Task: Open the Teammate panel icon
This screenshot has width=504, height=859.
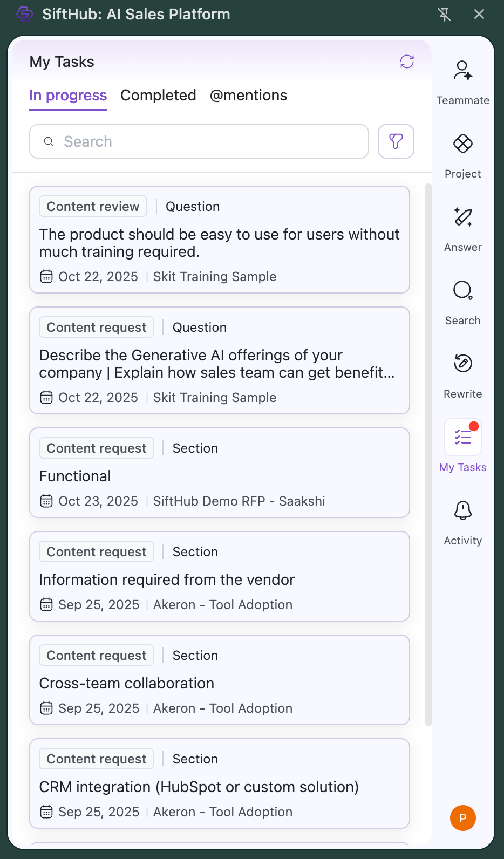Action: (462, 71)
